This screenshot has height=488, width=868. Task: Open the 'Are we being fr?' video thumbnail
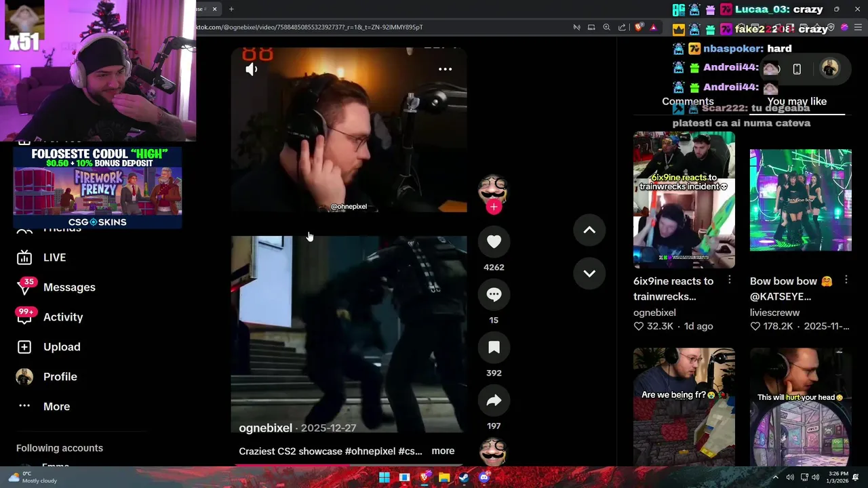tap(684, 407)
